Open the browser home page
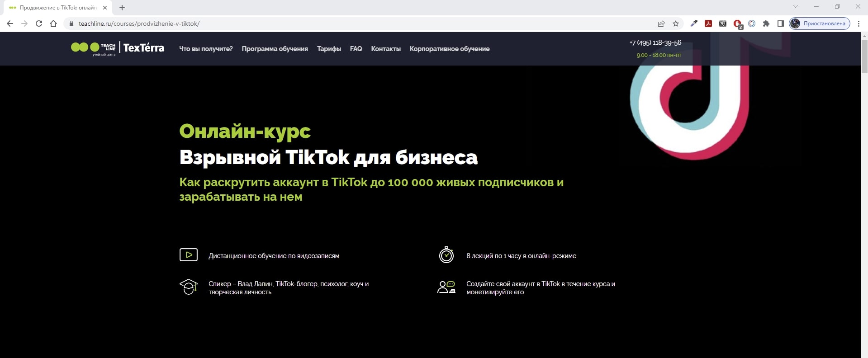This screenshot has width=868, height=358. click(x=53, y=24)
